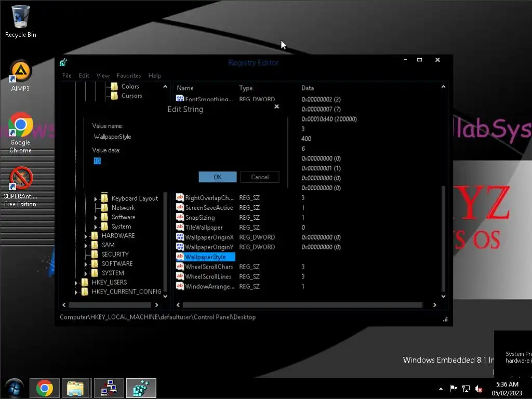Select the TileWallpaper value icon

(180, 227)
